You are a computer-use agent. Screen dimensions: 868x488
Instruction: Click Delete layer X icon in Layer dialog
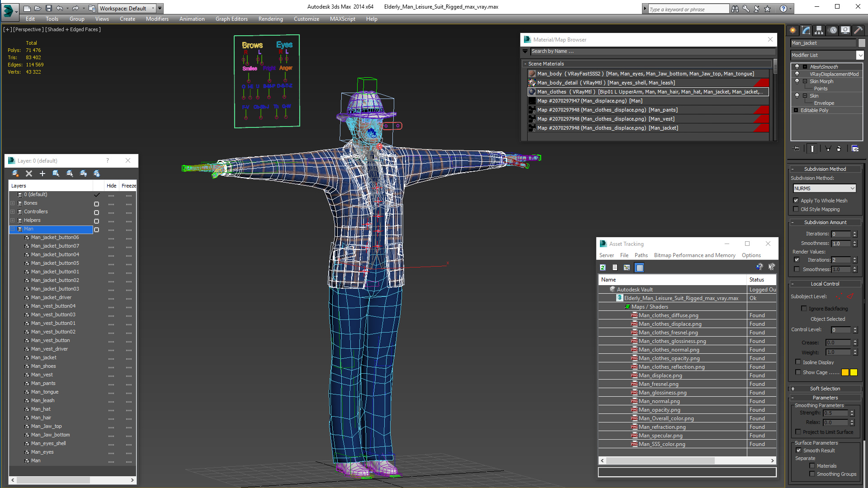(29, 174)
